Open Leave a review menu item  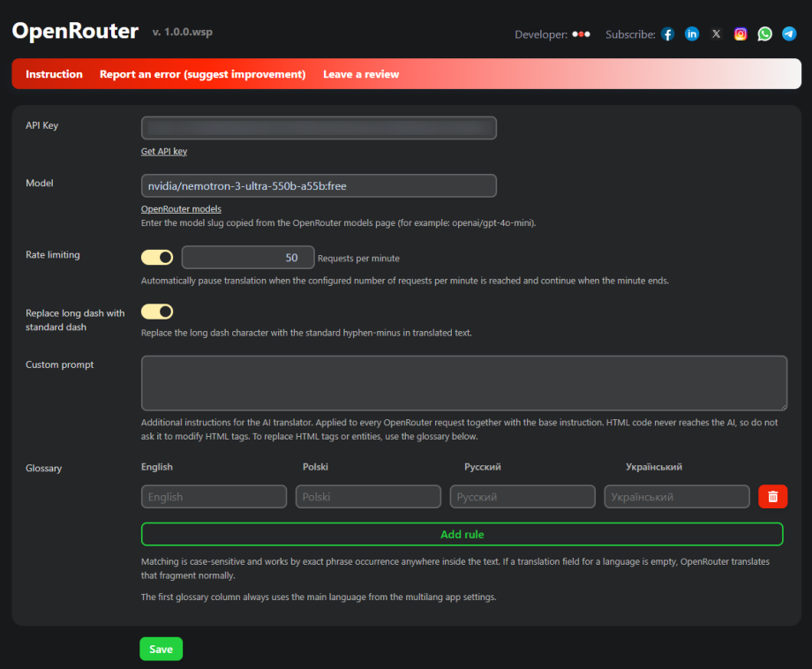point(361,74)
